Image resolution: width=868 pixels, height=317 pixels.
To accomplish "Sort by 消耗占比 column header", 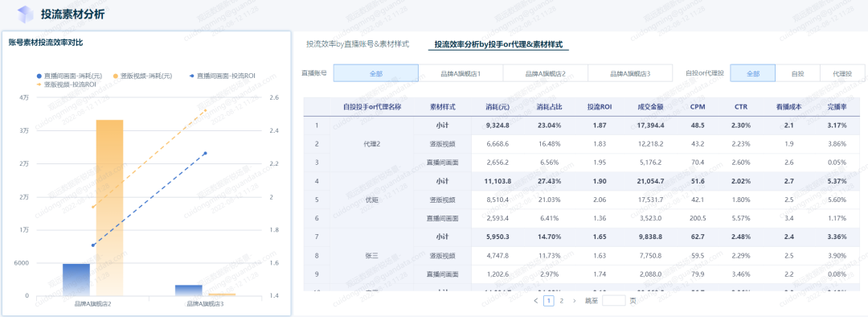I will [548, 106].
